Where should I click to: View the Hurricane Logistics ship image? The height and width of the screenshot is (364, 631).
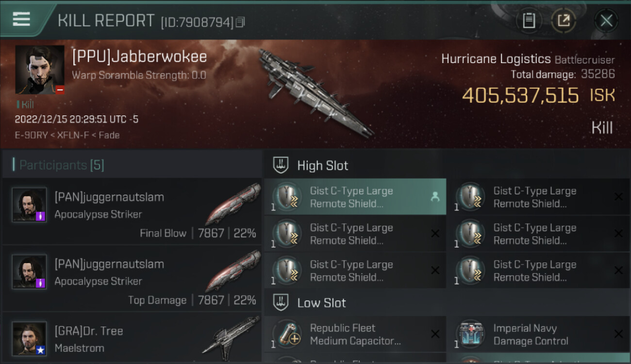click(315, 92)
